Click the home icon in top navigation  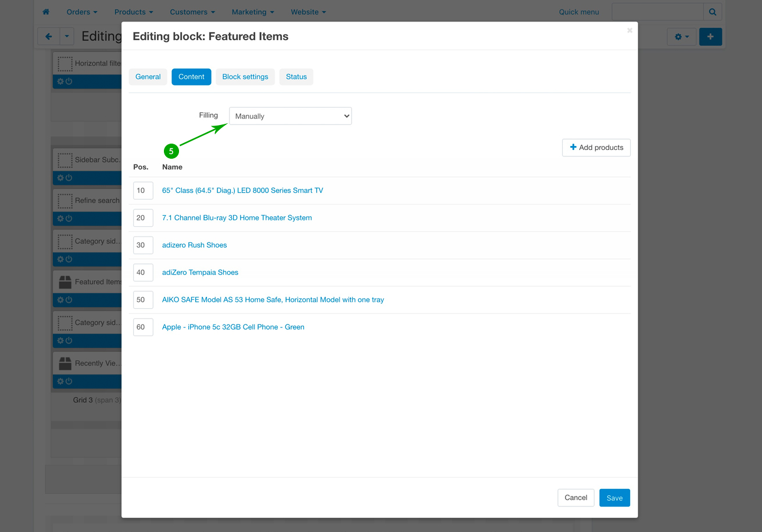coord(46,12)
